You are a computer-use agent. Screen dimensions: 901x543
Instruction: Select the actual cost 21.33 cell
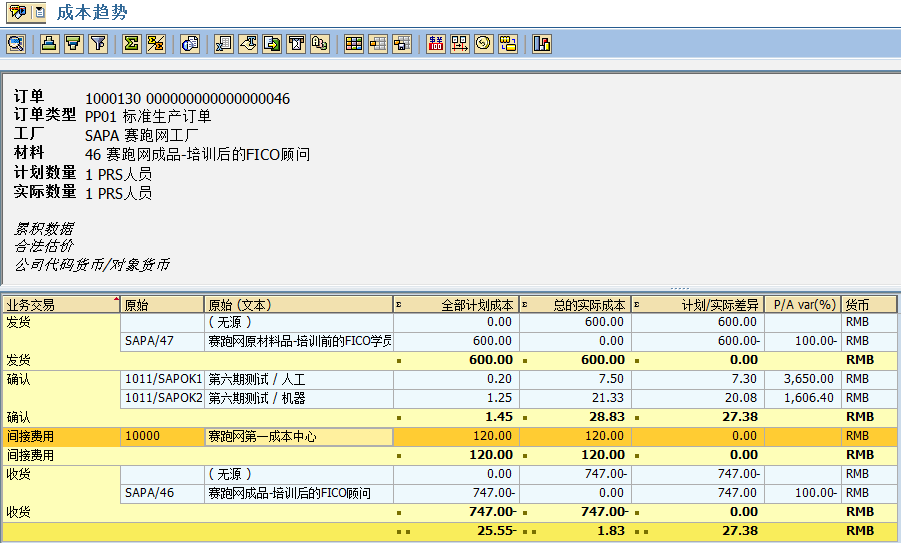575,398
